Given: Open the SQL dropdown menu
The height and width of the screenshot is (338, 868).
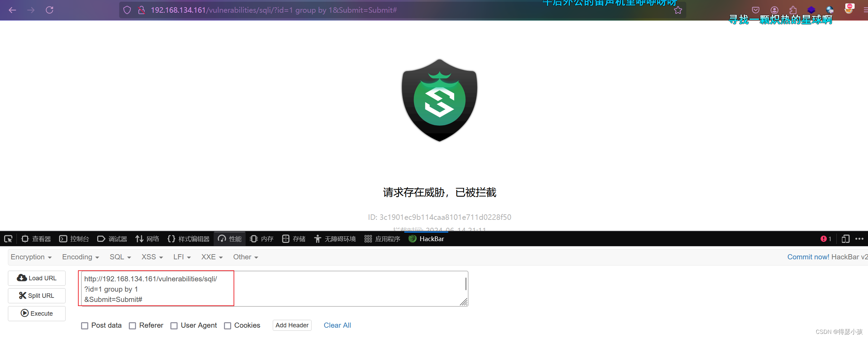Looking at the screenshot, I should pyautogui.click(x=120, y=257).
